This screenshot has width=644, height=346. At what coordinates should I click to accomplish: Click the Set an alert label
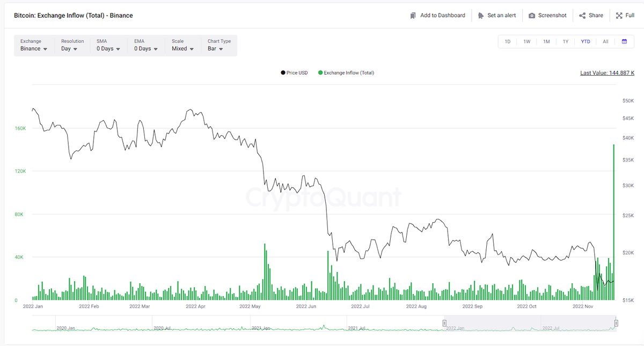[x=502, y=16]
